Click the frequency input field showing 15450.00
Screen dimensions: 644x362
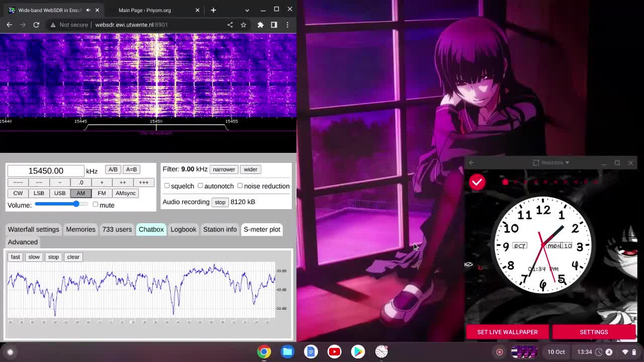(x=46, y=171)
